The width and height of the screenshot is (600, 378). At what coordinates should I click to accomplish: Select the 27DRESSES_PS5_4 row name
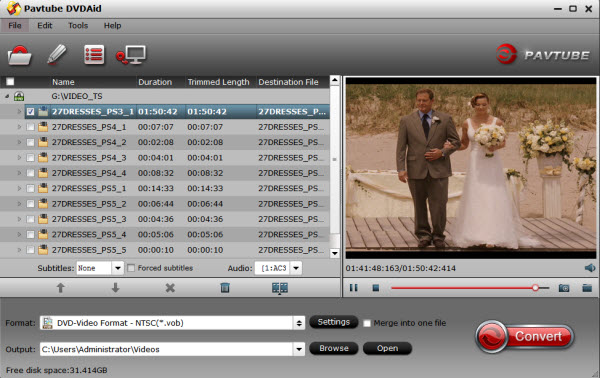[89, 235]
